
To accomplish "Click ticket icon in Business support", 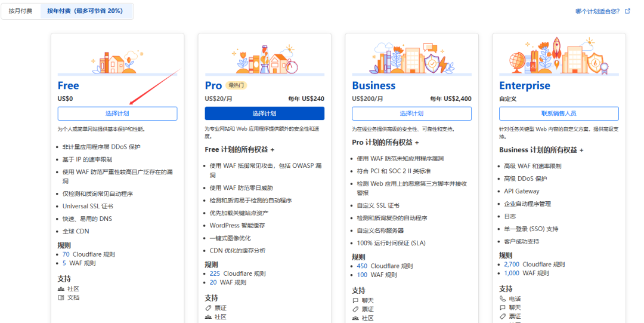I will (355, 309).
